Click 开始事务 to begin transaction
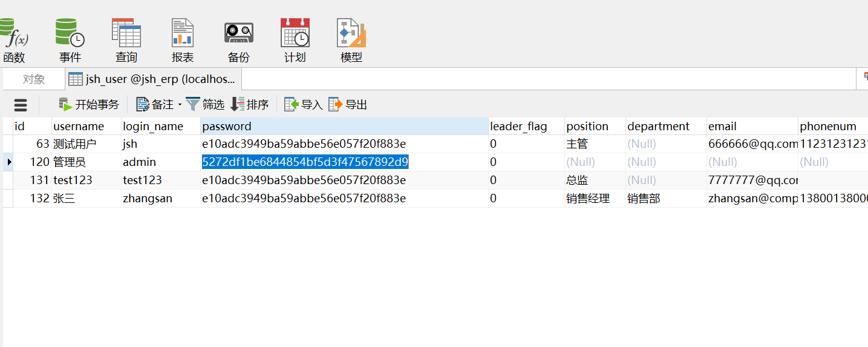This screenshot has width=868, height=347. tap(89, 105)
